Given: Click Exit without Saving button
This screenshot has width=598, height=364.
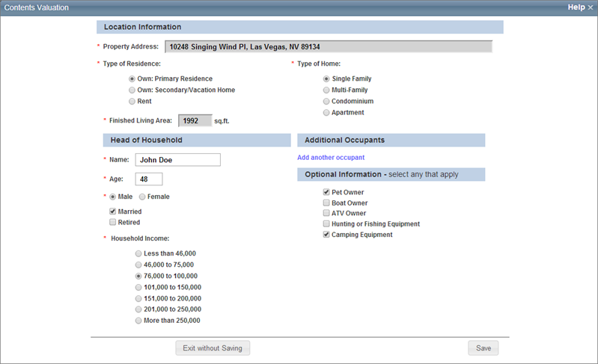Looking at the screenshot, I should point(213,348).
